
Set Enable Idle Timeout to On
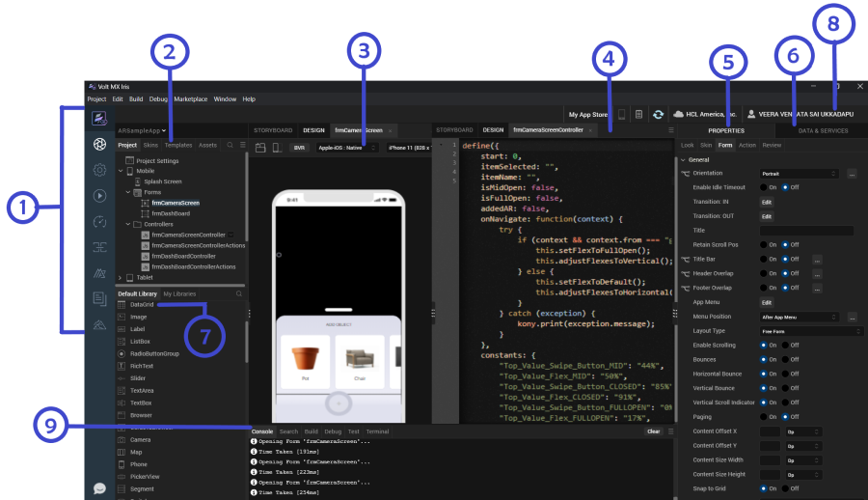pyautogui.click(x=764, y=187)
